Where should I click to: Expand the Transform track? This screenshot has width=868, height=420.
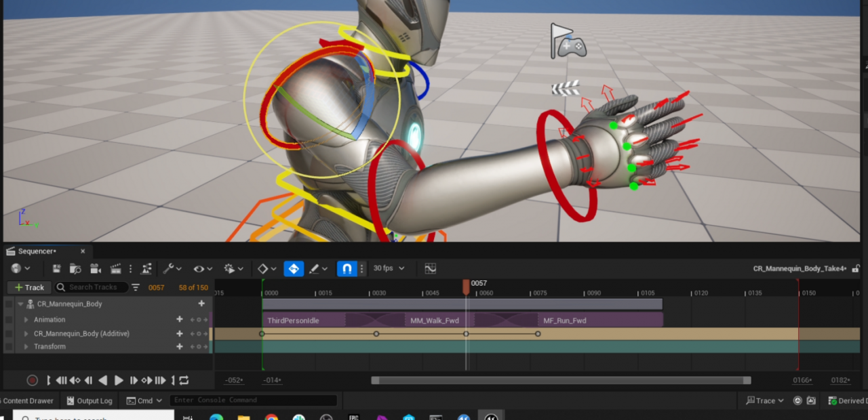[x=26, y=347]
